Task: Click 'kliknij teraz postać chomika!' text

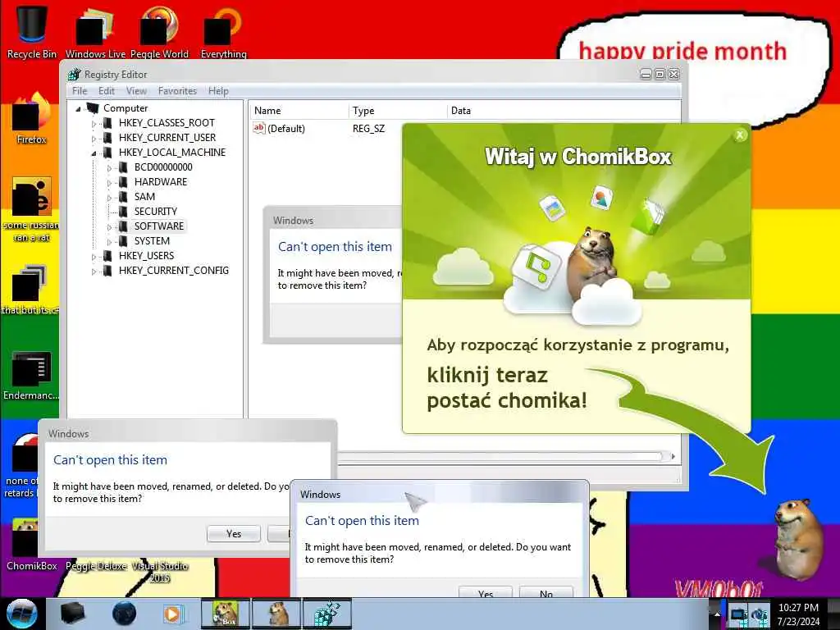Action: click(x=507, y=387)
